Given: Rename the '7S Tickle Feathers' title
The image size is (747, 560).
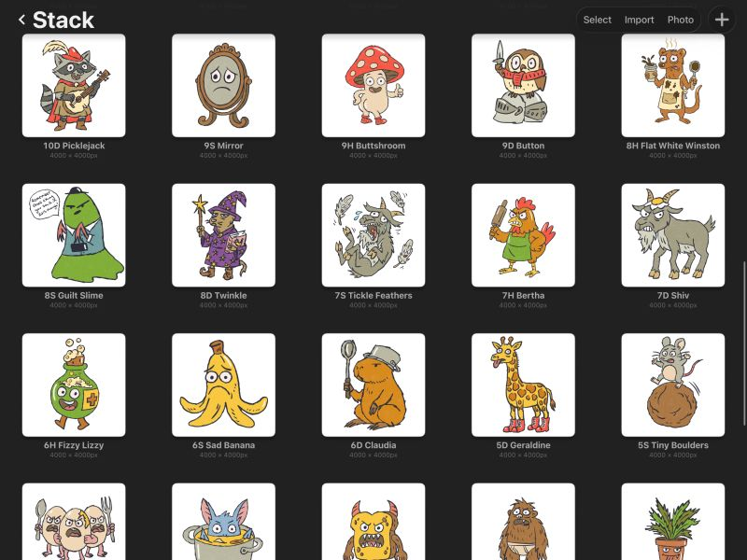Looking at the screenshot, I should (x=373, y=295).
